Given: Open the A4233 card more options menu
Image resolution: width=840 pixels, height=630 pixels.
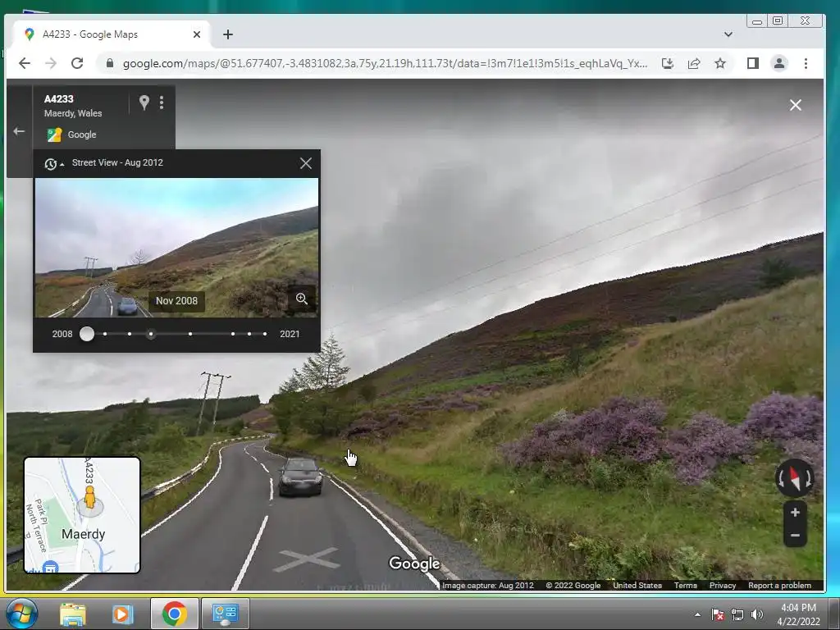Looking at the screenshot, I should coord(162,103).
